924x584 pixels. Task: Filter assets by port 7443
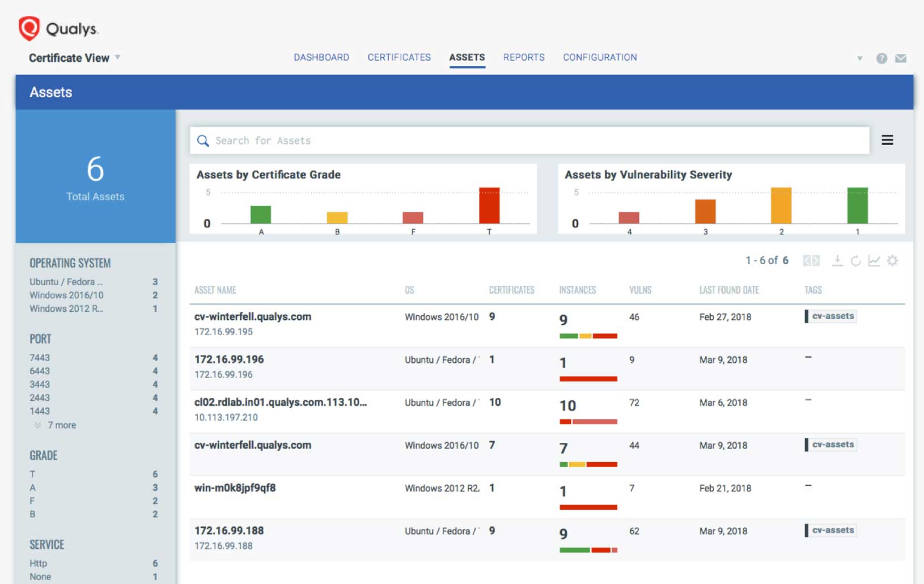40,358
